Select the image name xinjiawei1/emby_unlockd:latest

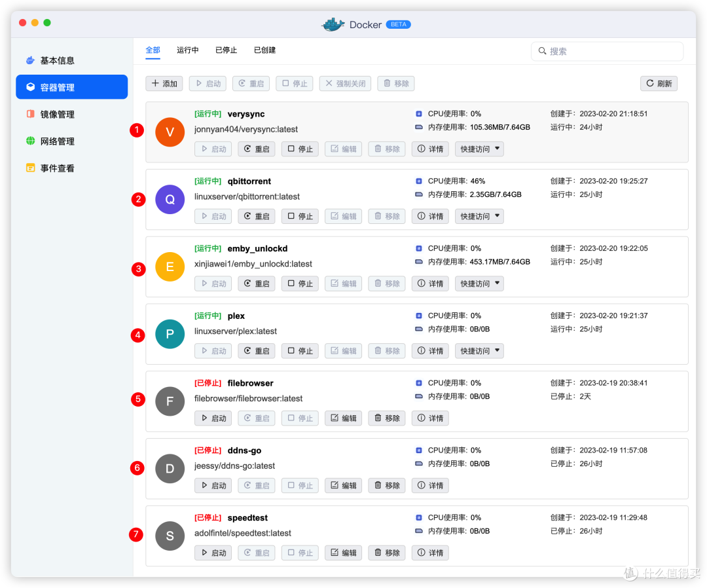click(x=253, y=264)
